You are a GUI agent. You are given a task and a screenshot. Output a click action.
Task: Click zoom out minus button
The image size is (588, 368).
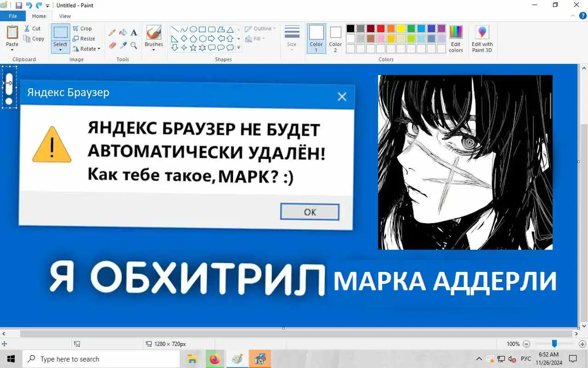click(x=526, y=344)
